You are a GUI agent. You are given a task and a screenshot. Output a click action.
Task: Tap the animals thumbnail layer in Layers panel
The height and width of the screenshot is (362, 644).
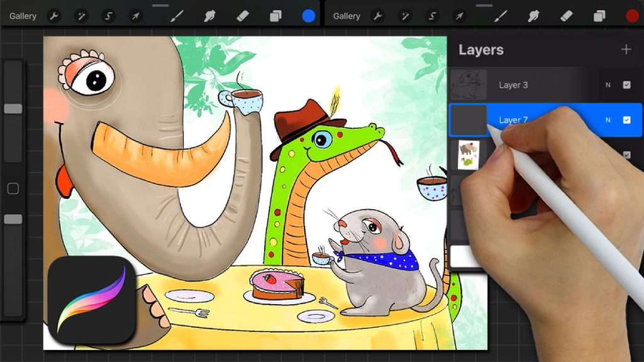pyautogui.click(x=468, y=155)
